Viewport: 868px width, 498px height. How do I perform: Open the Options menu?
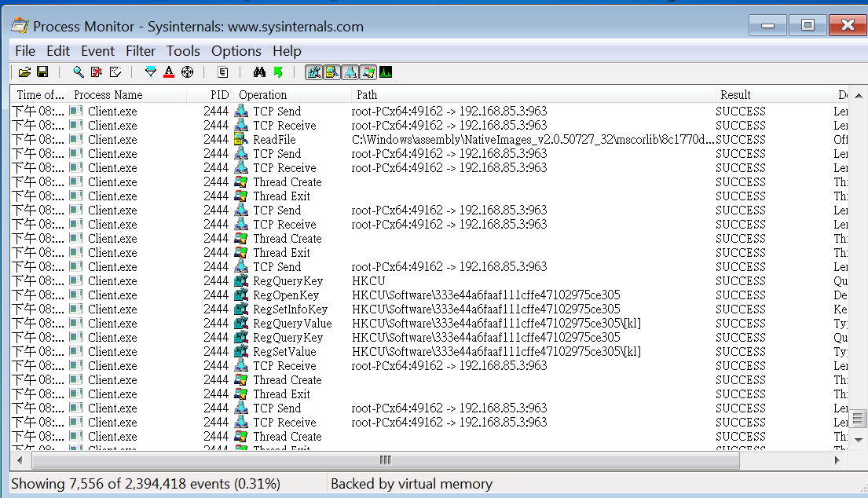pyautogui.click(x=236, y=51)
